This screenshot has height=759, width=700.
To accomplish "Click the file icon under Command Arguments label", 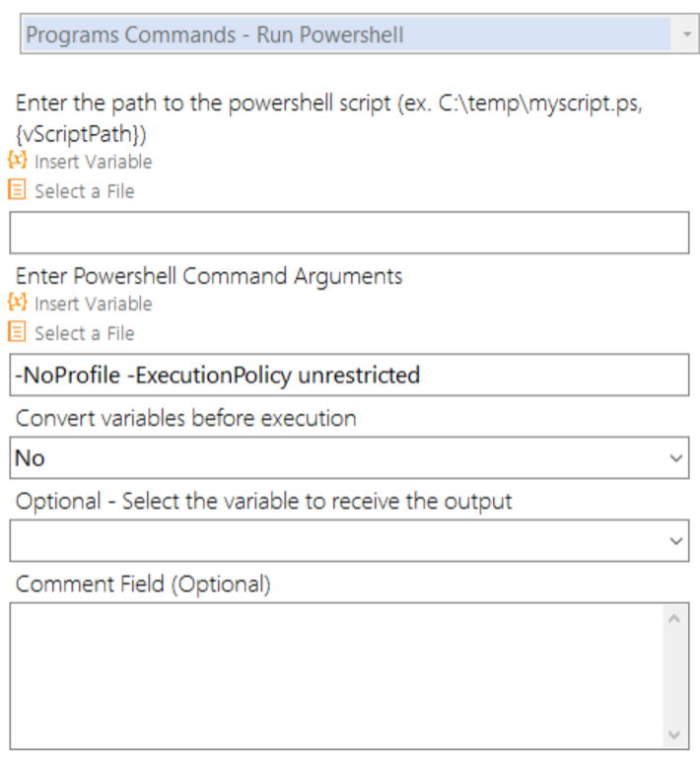I will [17, 332].
